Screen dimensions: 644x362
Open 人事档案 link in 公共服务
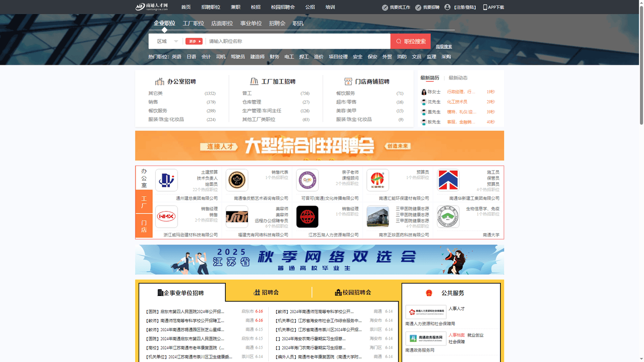(x=457, y=335)
